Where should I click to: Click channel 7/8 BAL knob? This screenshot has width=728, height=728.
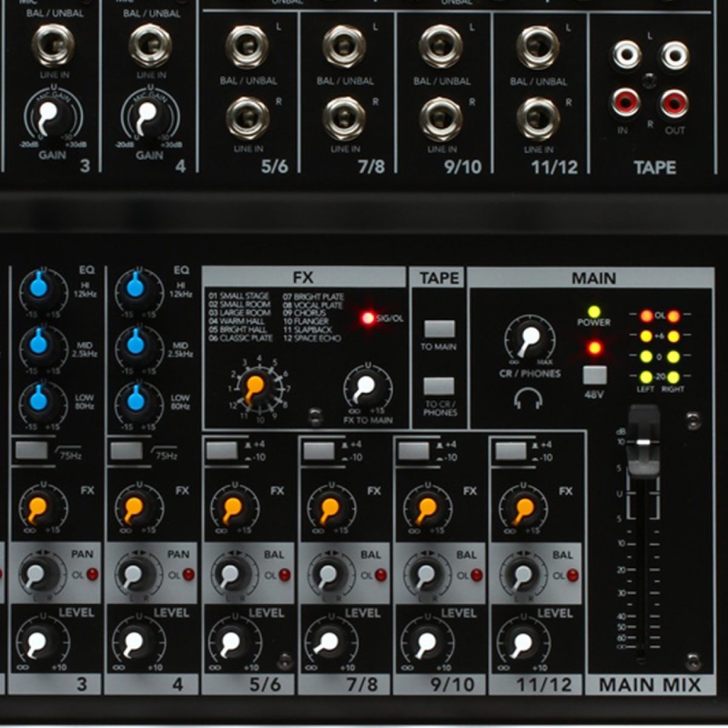coord(328,574)
